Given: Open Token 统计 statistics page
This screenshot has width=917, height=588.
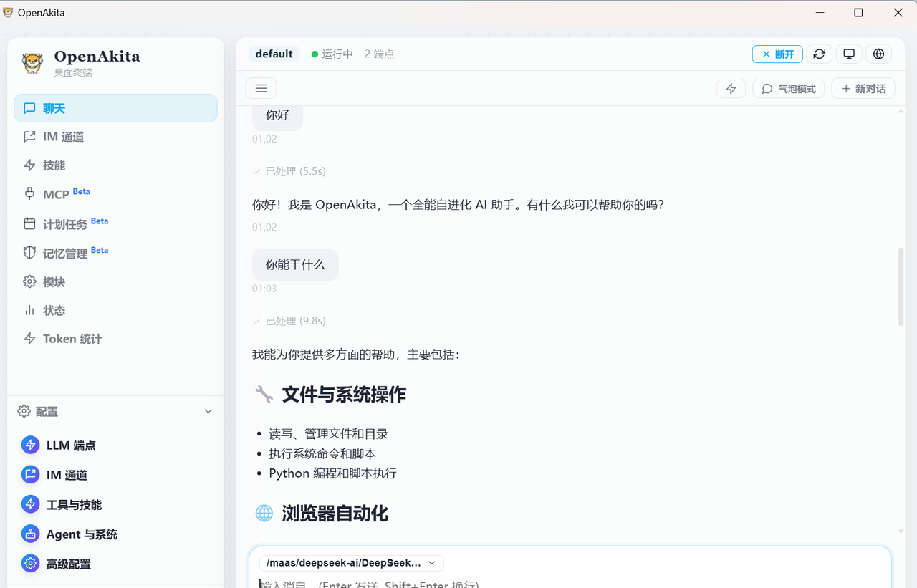Looking at the screenshot, I should 115,339.
